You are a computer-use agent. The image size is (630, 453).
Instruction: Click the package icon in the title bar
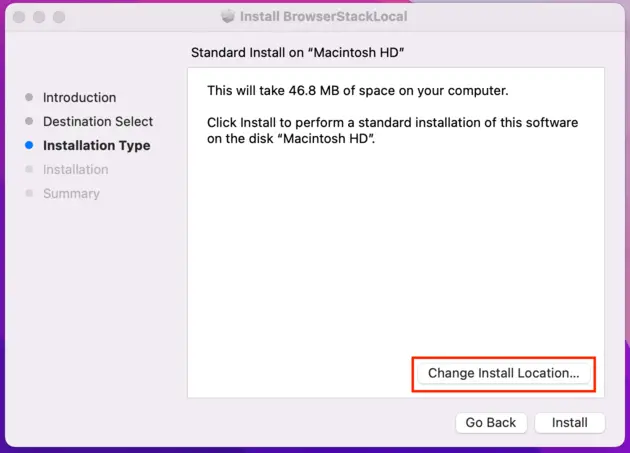click(x=227, y=17)
